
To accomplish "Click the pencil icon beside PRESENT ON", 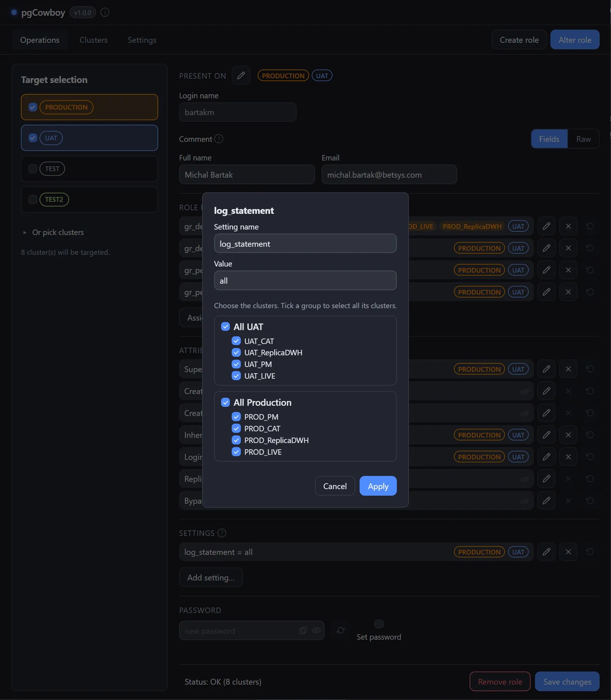I will (241, 76).
